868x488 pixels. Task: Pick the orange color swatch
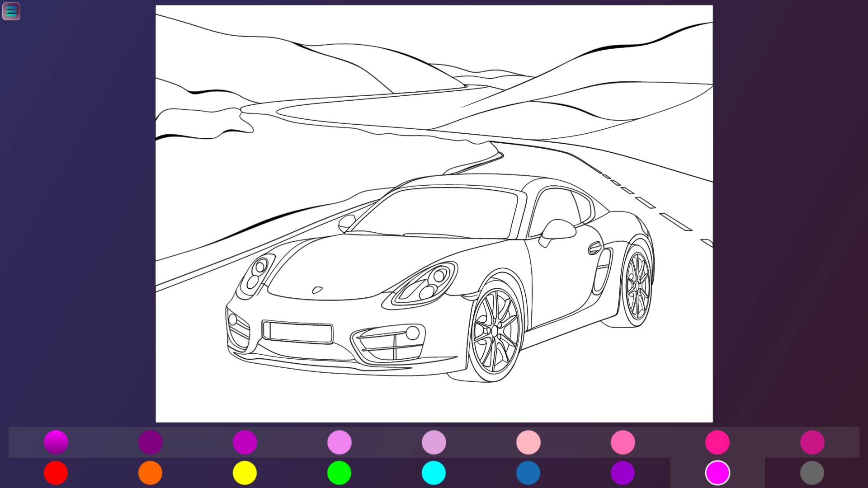pos(151,473)
